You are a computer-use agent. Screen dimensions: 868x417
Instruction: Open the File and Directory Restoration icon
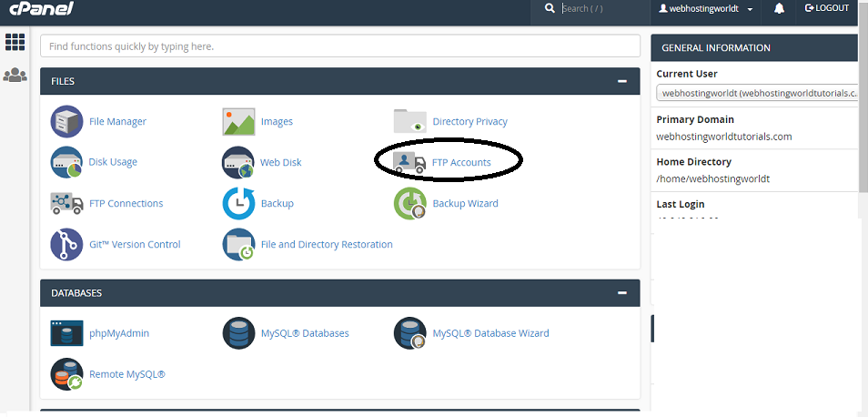coord(238,244)
